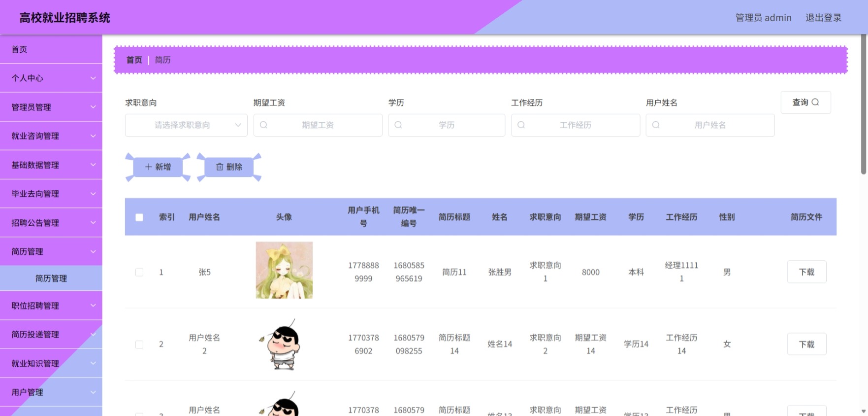
Task: Collapse the 简历管理 parent menu
Action: pos(51,251)
